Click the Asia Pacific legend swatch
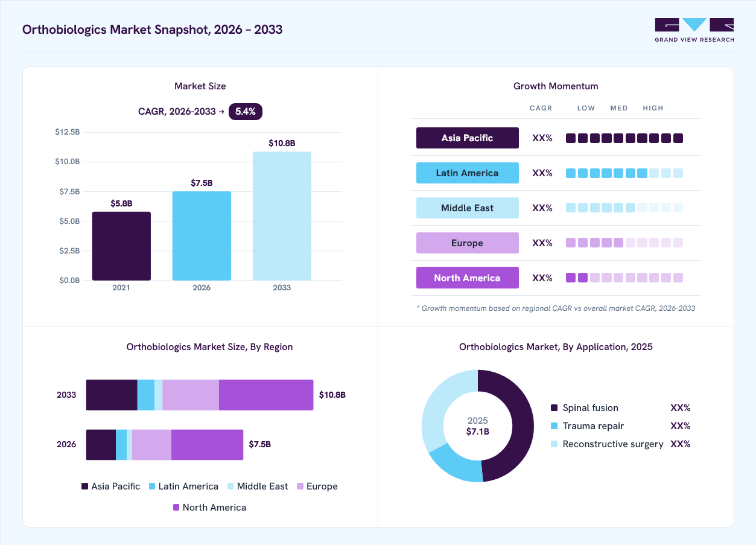 point(84,486)
